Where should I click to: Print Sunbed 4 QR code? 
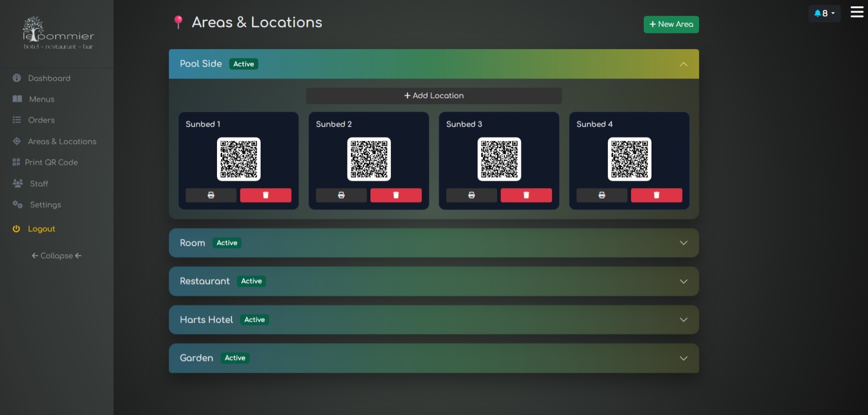(x=602, y=195)
